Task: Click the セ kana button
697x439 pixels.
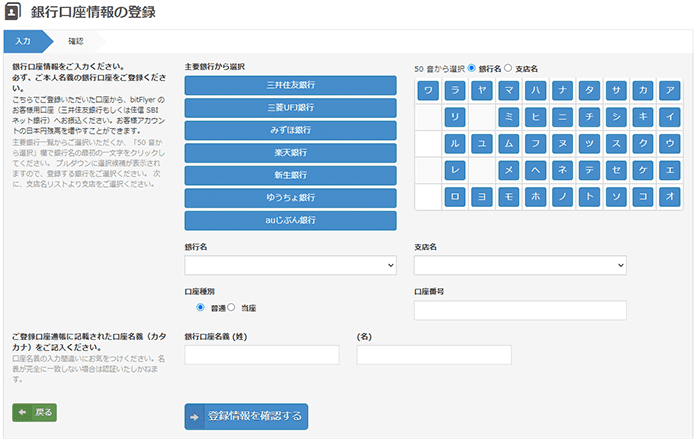Action: coord(616,170)
